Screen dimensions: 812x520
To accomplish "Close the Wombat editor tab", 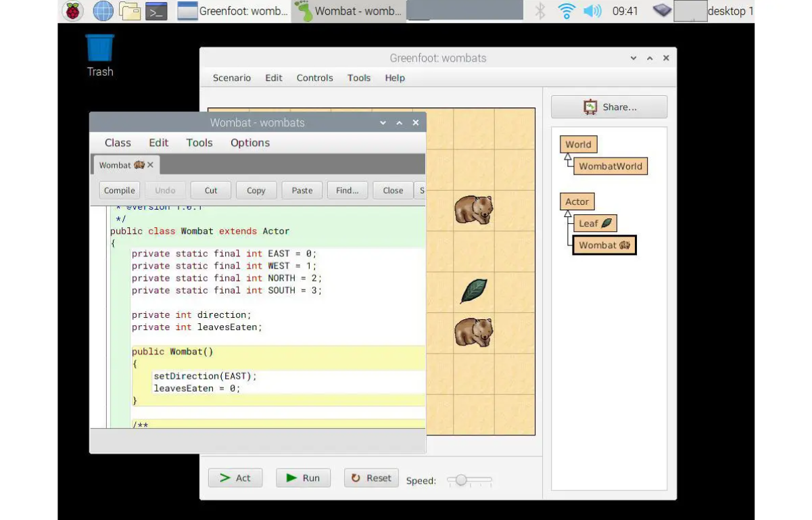I will (x=150, y=165).
